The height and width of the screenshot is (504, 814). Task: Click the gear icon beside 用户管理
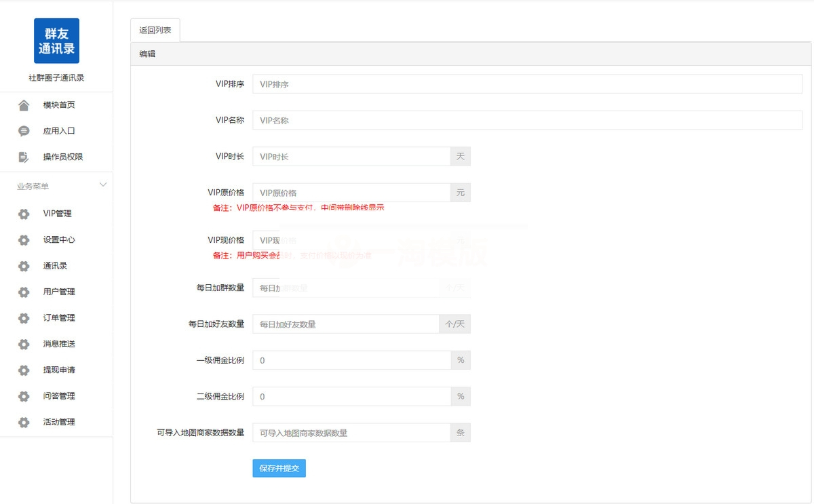(x=24, y=292)
